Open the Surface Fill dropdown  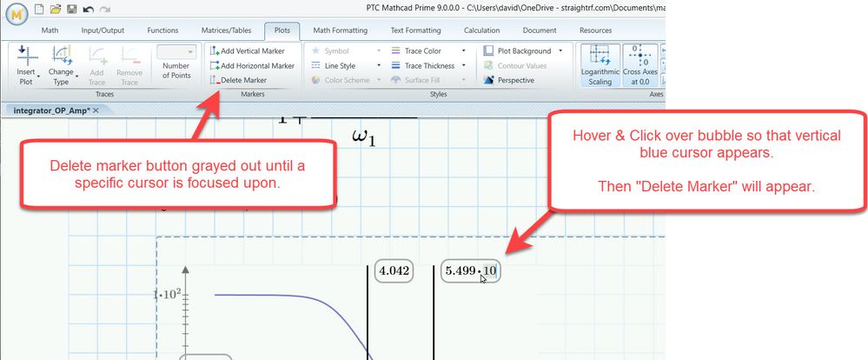click(x=463, y=80)
